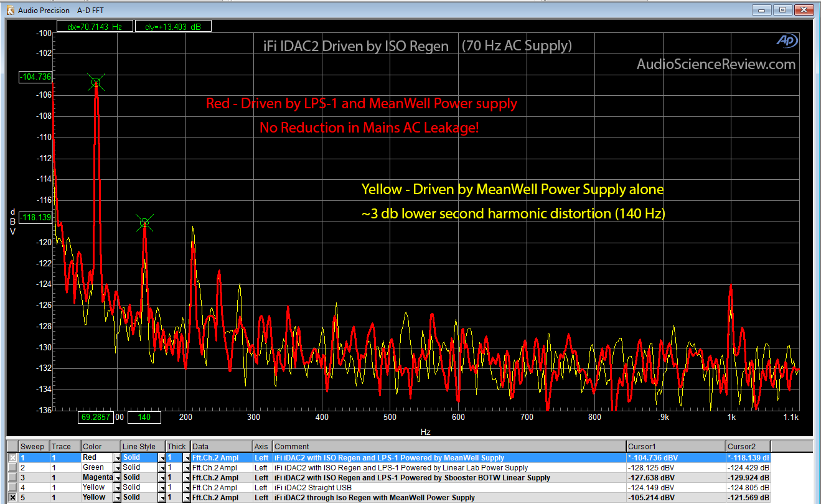Select cursor 1 marker on 70 Hz peak

[96, 82]
